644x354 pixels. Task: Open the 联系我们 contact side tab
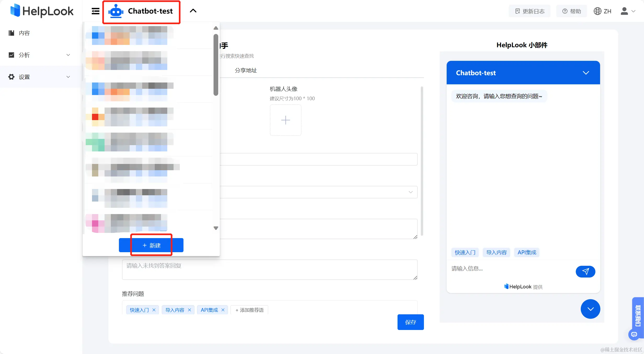[638, 315]
